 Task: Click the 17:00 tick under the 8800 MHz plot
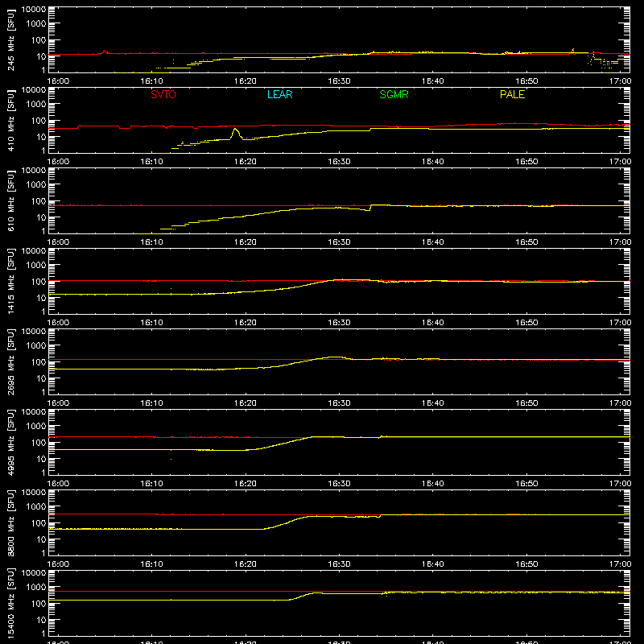[620, 564]
